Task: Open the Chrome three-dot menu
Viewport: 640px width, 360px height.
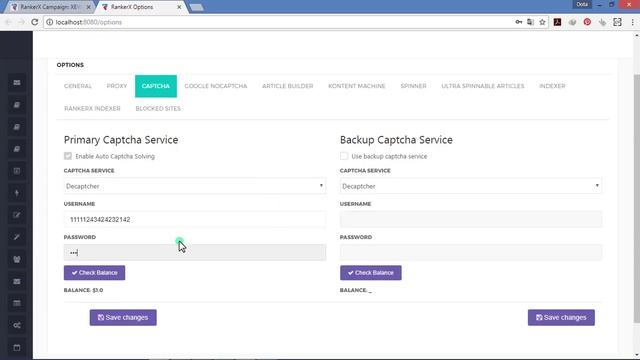Action: [x=632, y=22]
